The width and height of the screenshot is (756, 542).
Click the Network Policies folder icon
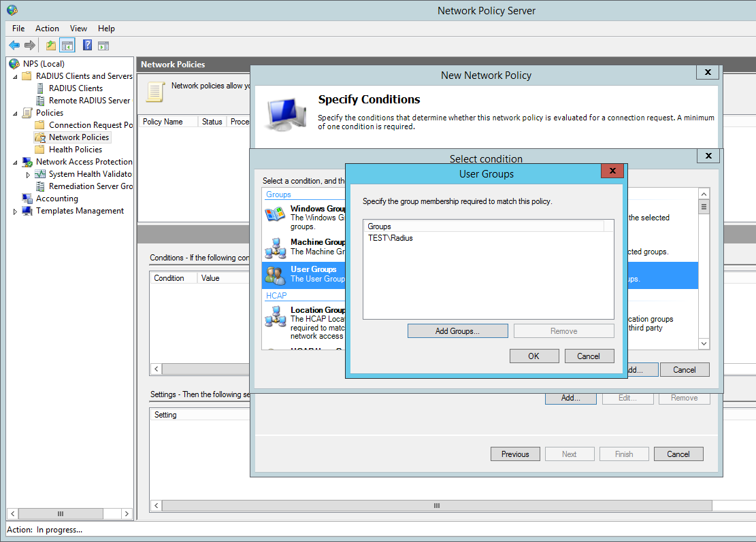pos(40,137)
